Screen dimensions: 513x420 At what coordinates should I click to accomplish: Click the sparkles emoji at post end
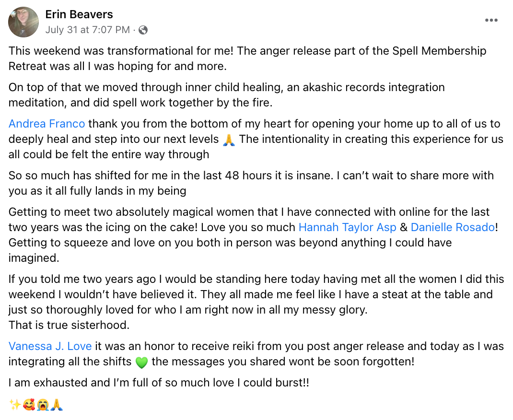(x=14, y=405)
